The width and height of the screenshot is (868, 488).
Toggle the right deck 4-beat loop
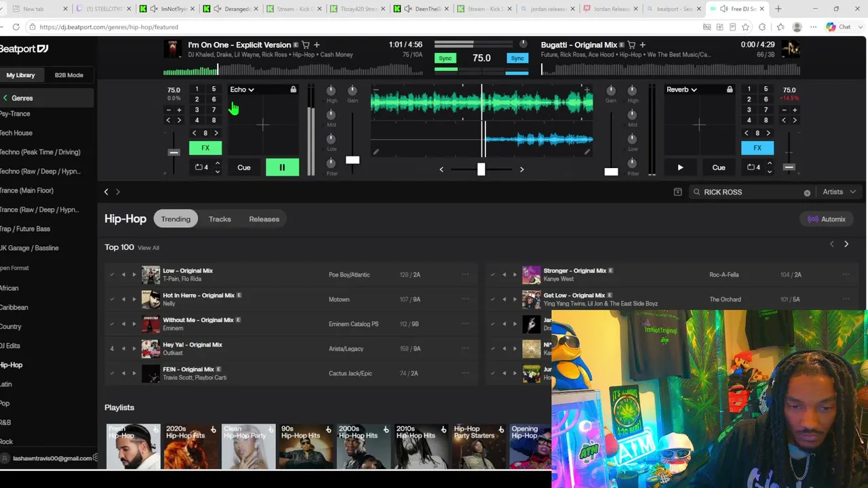753,167
